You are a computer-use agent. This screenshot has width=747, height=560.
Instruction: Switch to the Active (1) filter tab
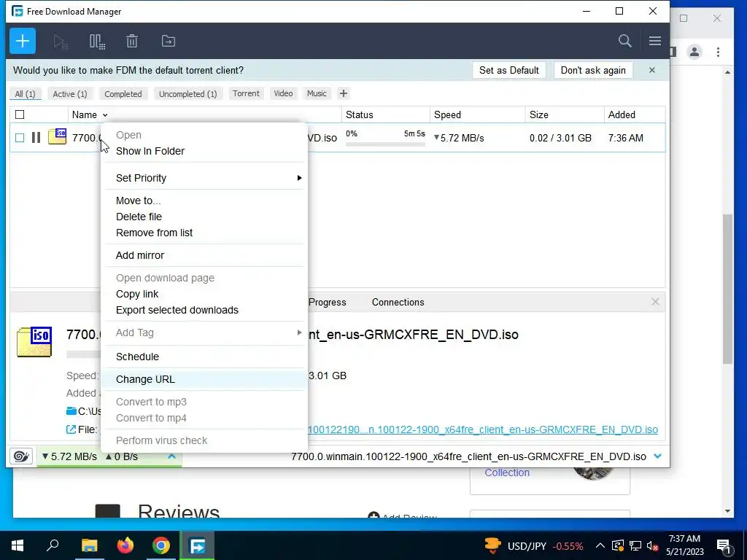(70, 94)
